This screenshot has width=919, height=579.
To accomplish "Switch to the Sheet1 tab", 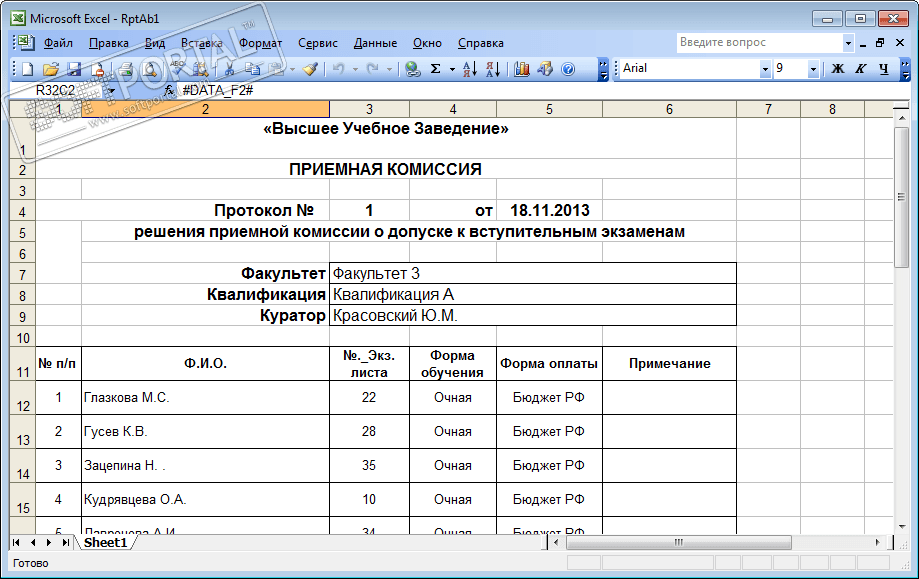I will 105,543.
